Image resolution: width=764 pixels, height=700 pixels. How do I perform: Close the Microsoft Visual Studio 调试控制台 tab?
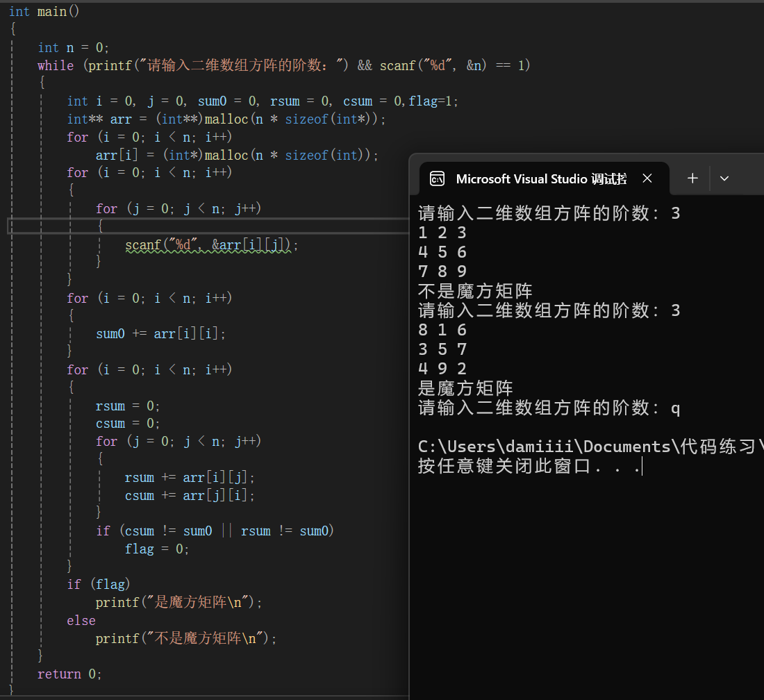click(647, 178)
